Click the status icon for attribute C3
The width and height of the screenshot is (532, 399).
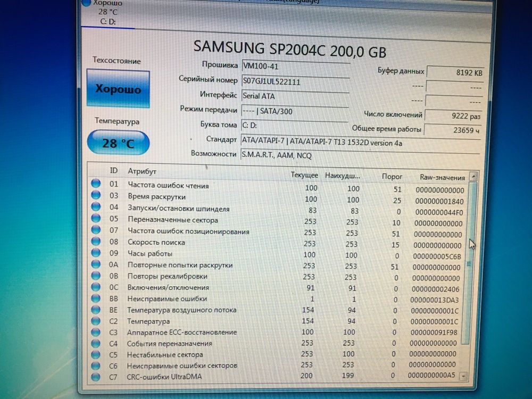click(x=96, y=331)
